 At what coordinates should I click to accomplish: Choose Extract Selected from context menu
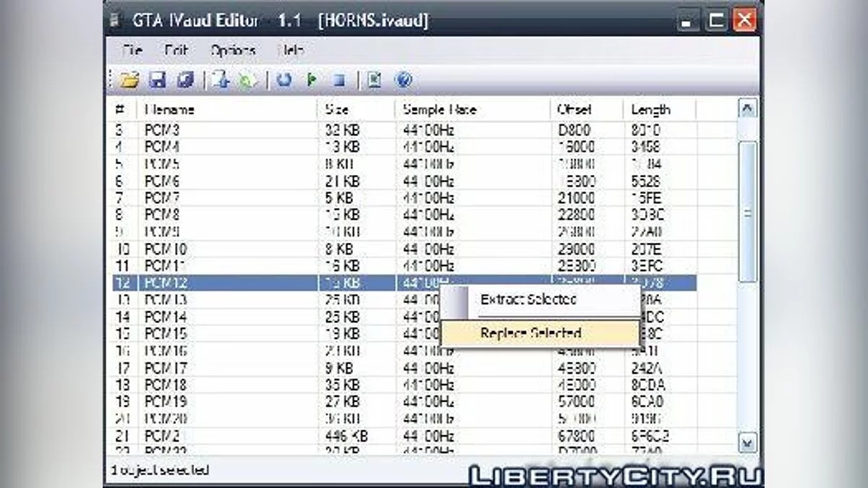tap(528, 299)
